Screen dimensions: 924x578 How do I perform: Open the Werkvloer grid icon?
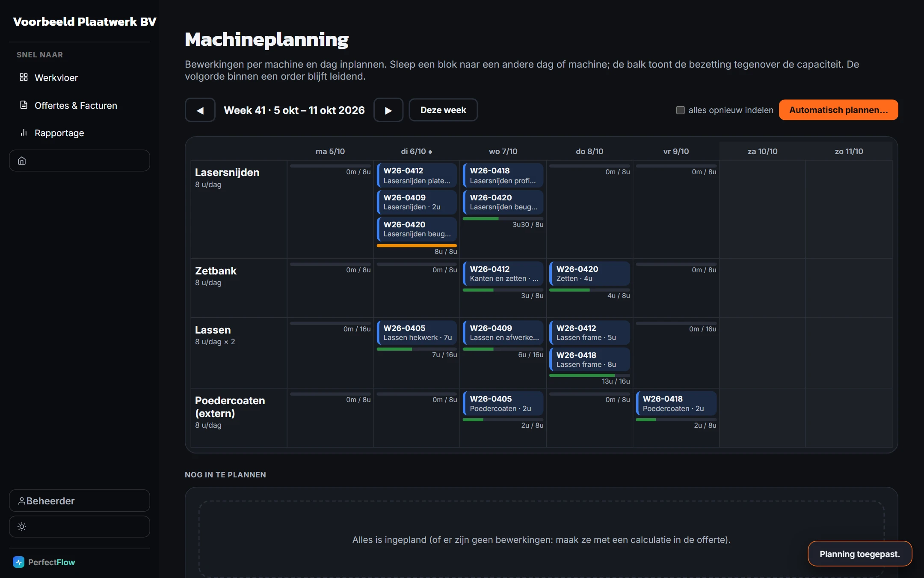pyautogui.click(x=24, y=77)
